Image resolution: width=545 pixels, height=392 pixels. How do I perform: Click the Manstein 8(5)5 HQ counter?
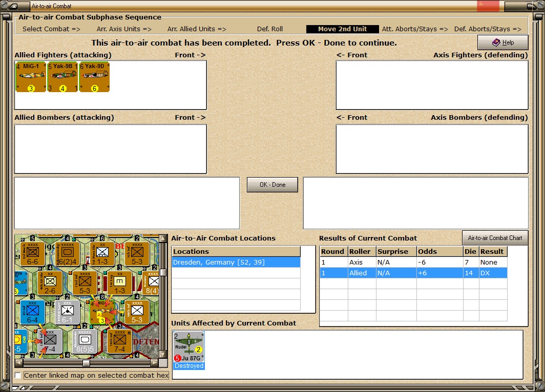coord(85,341)
